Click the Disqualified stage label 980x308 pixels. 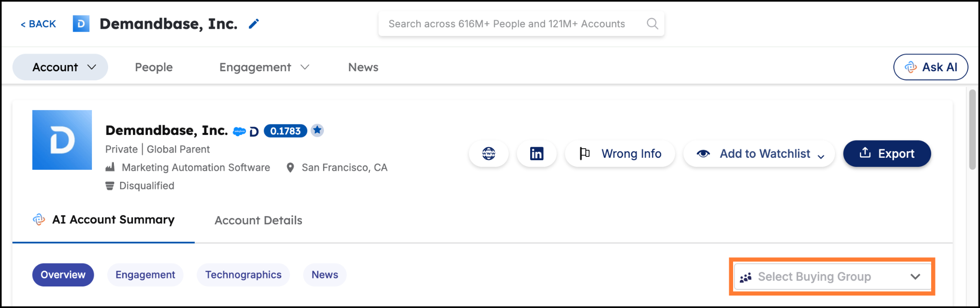point(146,186)
